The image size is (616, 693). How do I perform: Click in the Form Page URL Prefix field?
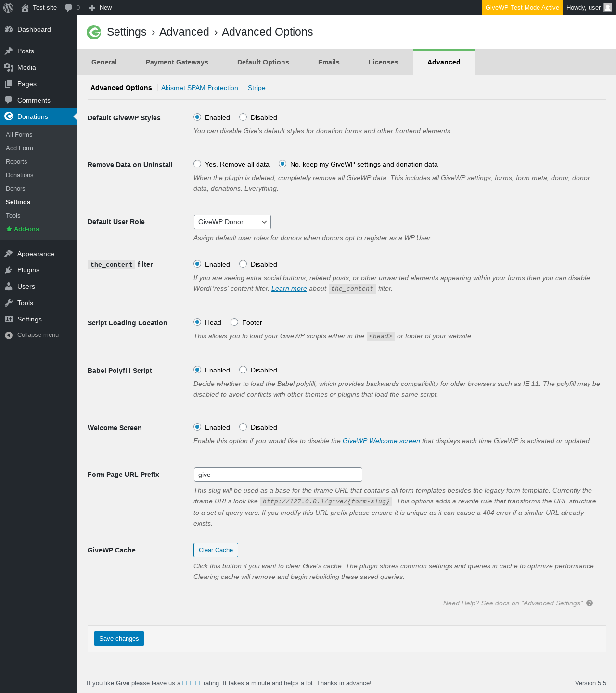tap(278, 475)
